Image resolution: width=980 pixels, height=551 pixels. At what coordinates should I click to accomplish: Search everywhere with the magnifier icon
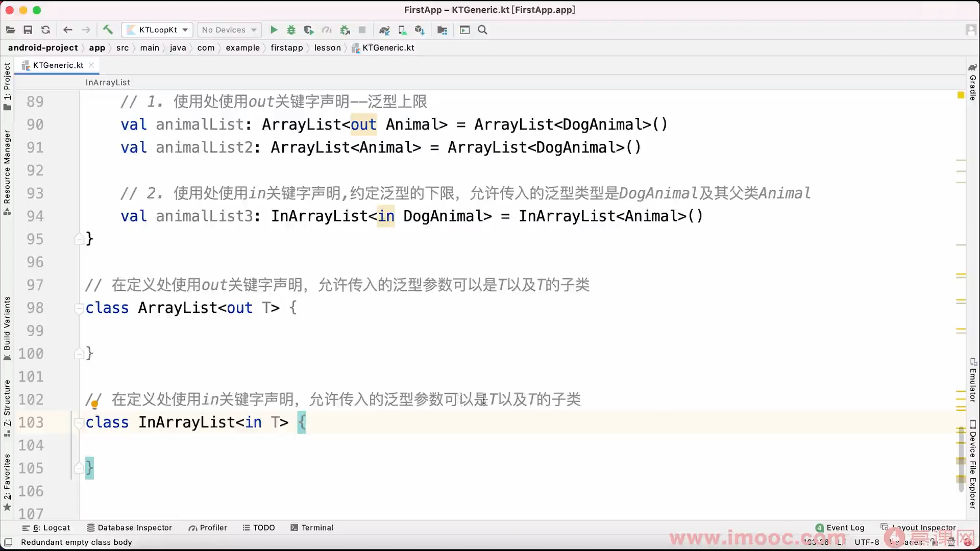pyautogui.click(x=482, y=30)
